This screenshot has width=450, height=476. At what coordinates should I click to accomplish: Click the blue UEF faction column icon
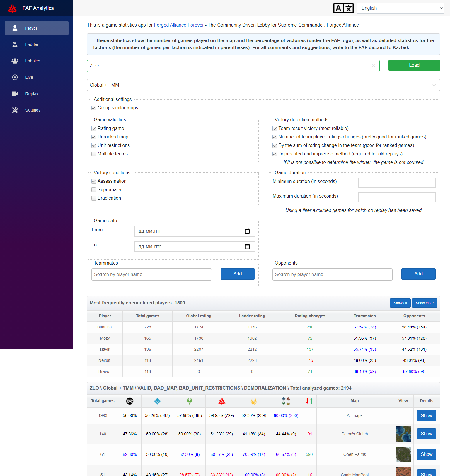157,401
